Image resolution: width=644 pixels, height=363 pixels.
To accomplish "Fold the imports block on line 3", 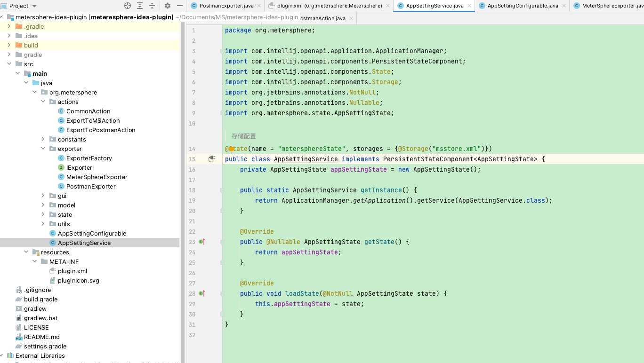I will point(222,51).
